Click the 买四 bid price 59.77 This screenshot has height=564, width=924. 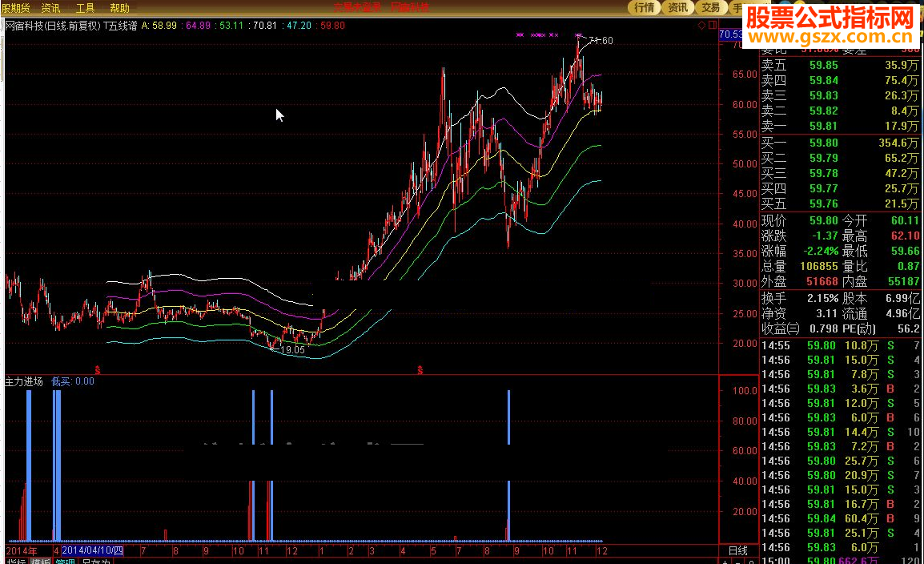click(824, 188)
